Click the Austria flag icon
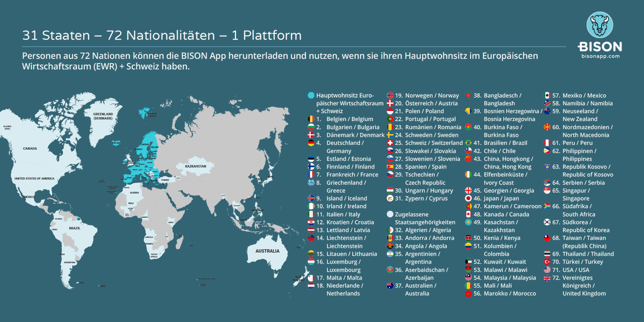 [x=390, y=104]
